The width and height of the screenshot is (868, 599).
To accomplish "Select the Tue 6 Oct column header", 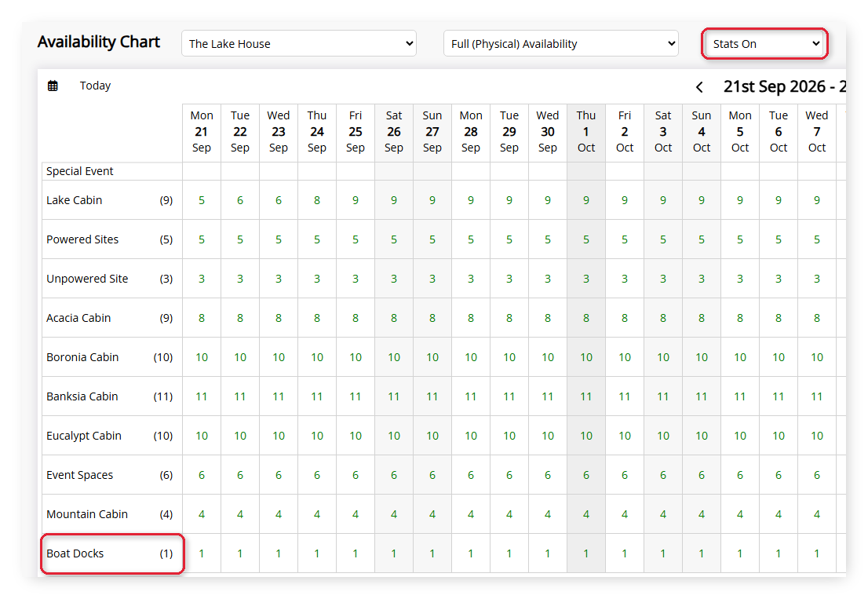I will [x=779, y=132].
